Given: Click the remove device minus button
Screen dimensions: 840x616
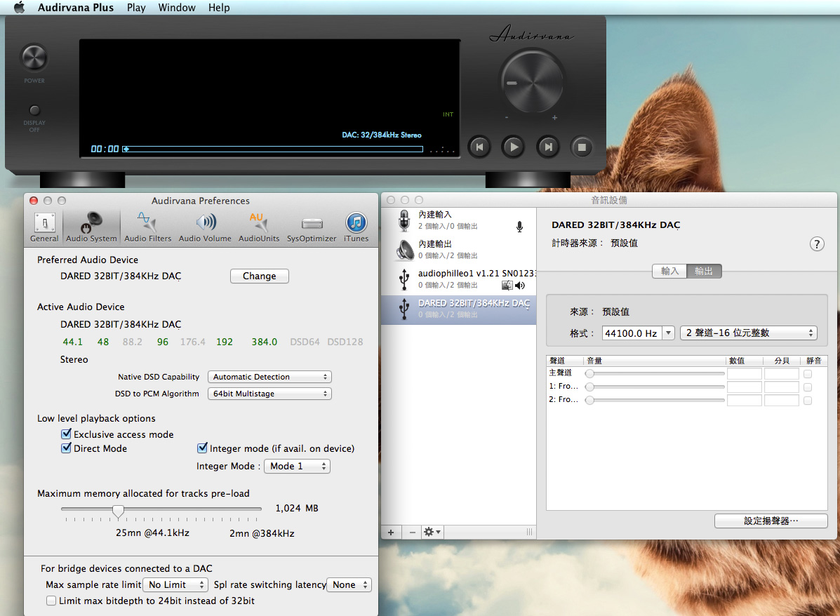Looking at the screenshot, I should pyautogui.click(x=412, y=532).
